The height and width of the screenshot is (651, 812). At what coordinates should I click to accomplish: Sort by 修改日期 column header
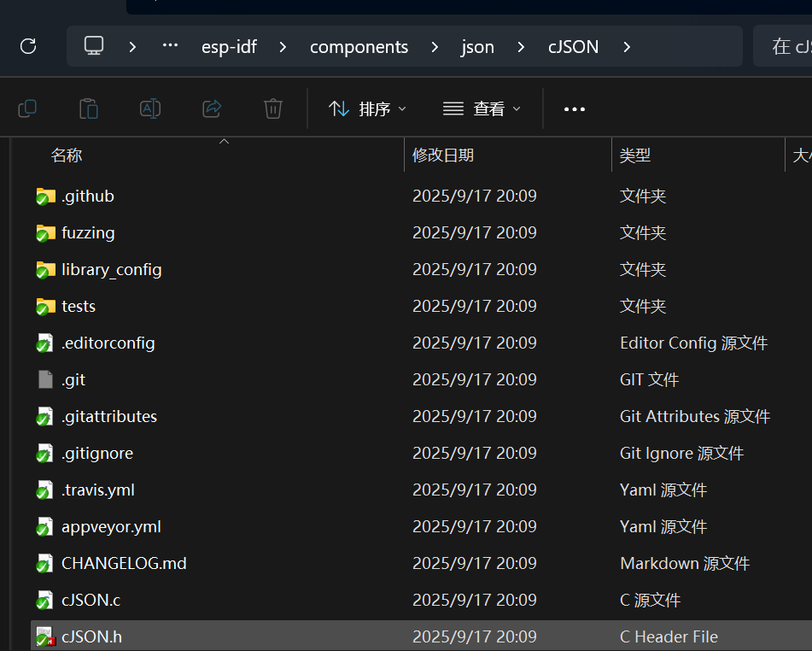coord(443,155)
